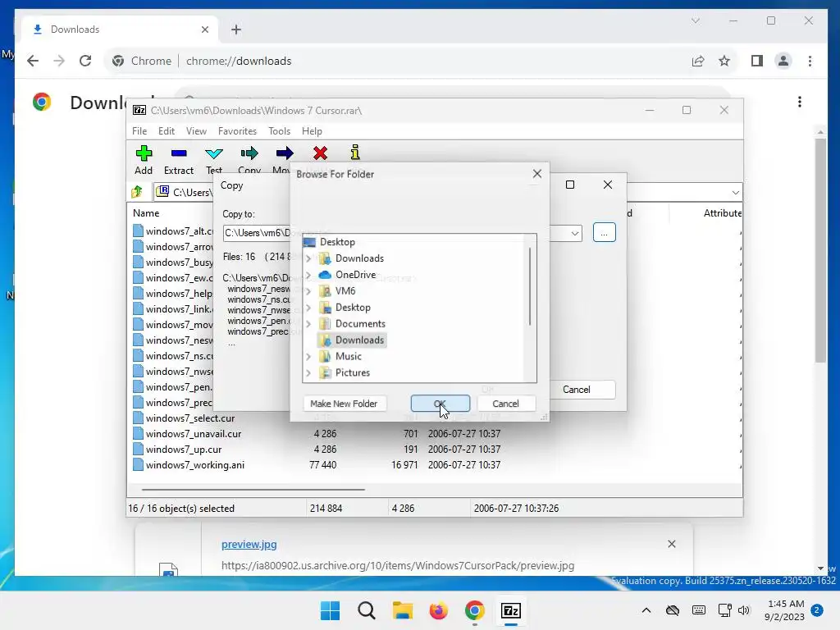Open the Copy to path dropdown
Viewport: 840px width, 630px height.
pyautogui.click(x=574, y=233)
